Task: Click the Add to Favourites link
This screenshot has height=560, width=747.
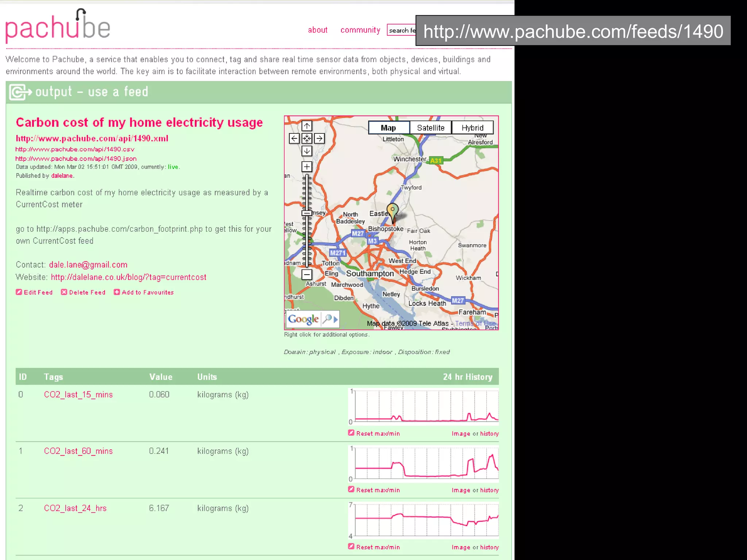Action: 148,292
